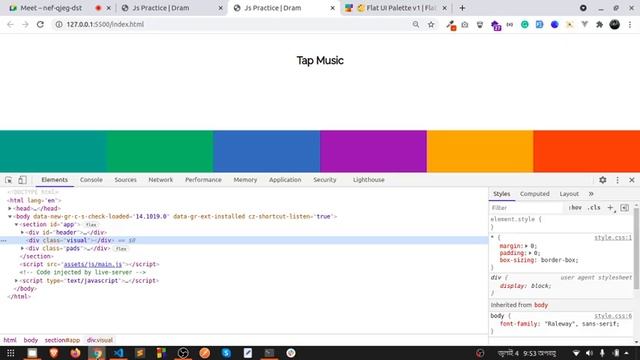Tap the purple pad
This screenshot has width=640, height=360.
point(373,151)
